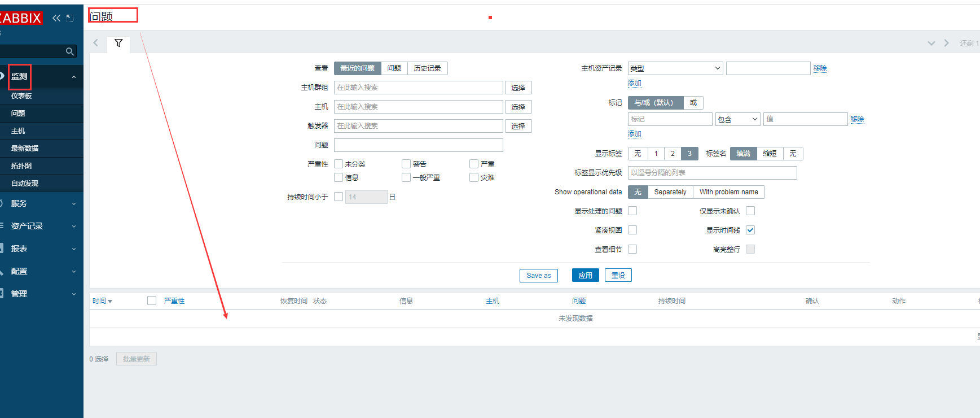Click 移除 link next to tag value
This screenshot has width=980, height=418.
coord(858,119)
